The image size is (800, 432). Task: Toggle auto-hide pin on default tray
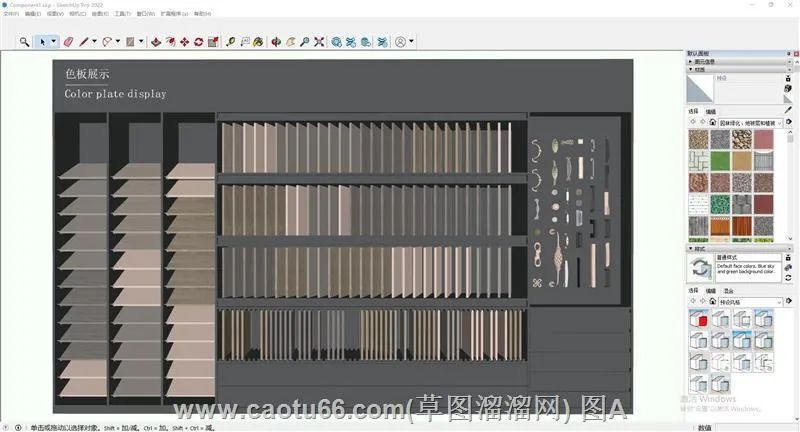point(789,54)
